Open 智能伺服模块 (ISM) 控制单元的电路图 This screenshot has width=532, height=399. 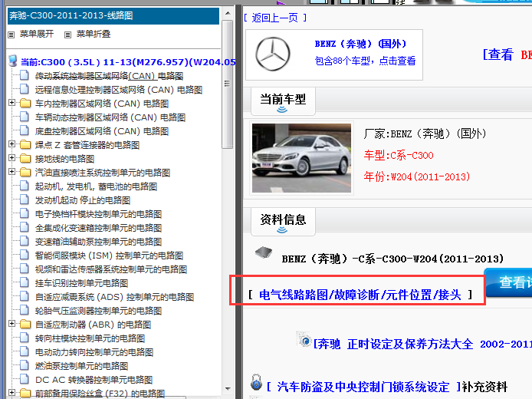109,256
